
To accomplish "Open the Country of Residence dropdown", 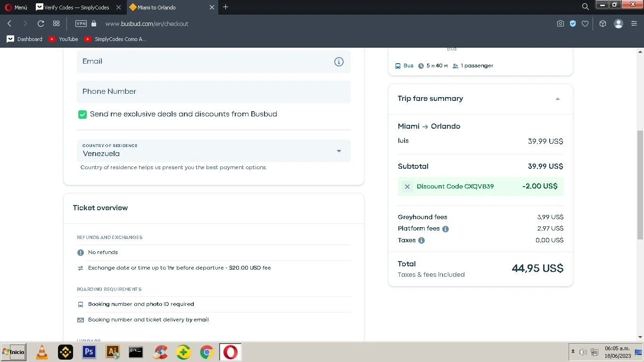I will [x=214, y=151].
